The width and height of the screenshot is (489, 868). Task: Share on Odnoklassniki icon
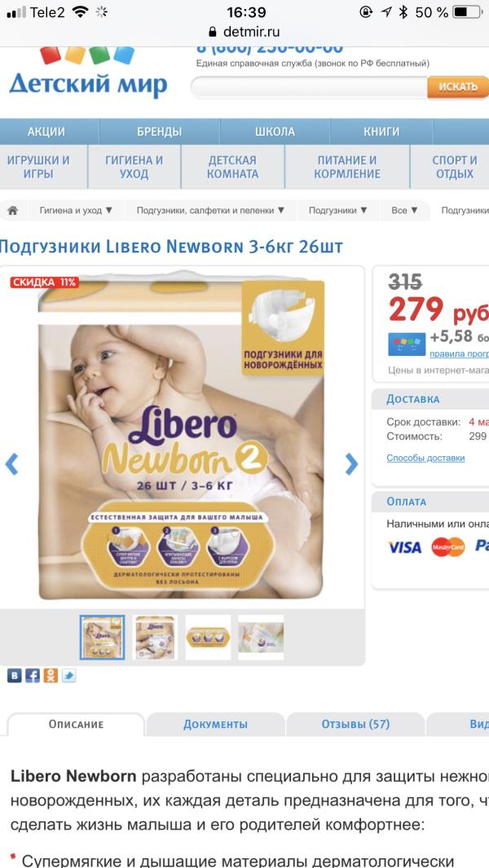51,675
